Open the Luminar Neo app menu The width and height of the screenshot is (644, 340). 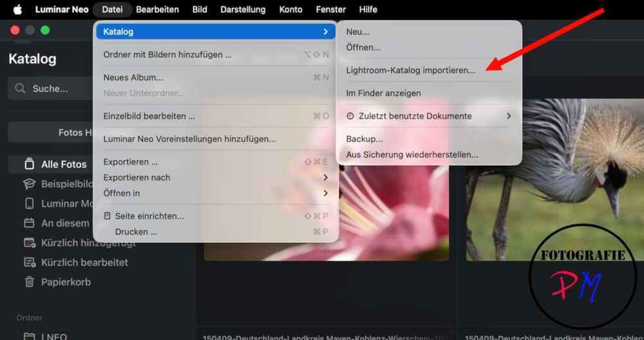tap(62, 10)
